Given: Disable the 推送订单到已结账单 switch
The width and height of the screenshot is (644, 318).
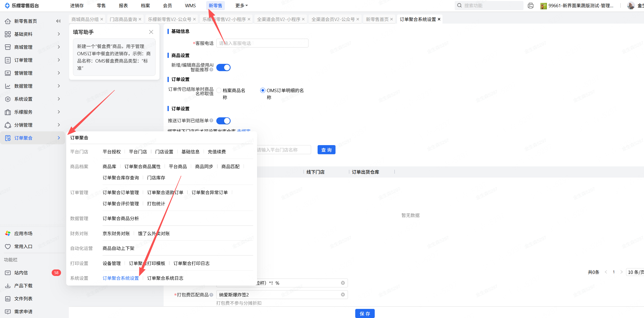Looking at the screenshot, I should tap(223, 121).
